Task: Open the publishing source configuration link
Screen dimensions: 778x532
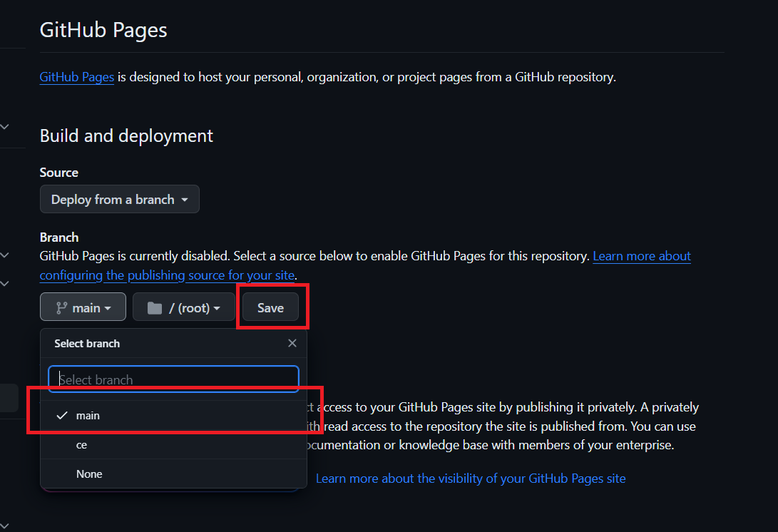Action: tap(167, 275)
